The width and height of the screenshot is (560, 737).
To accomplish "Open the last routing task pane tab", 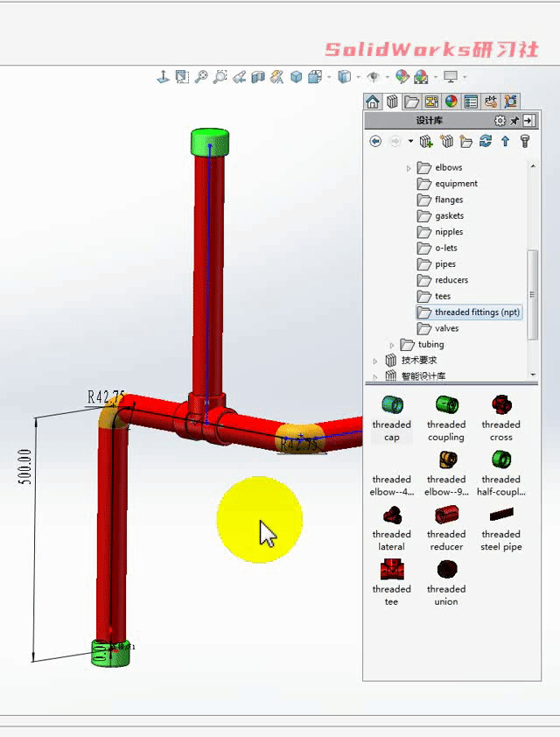I will (x=510, y=102).
